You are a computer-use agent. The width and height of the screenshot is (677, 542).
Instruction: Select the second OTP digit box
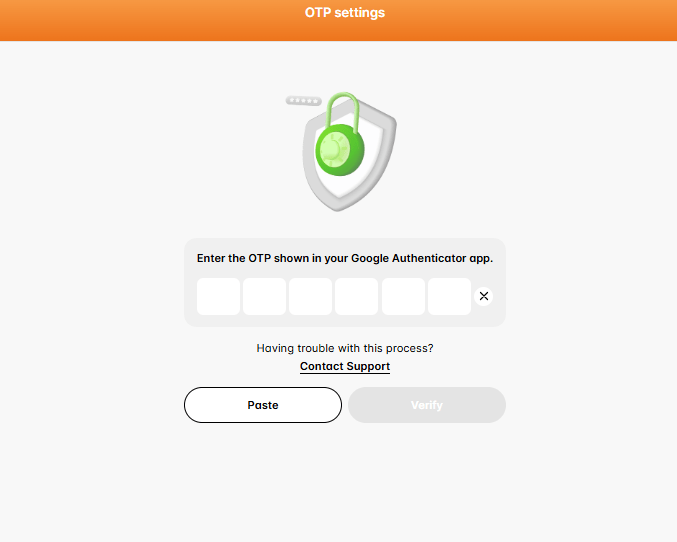point(264,297)
